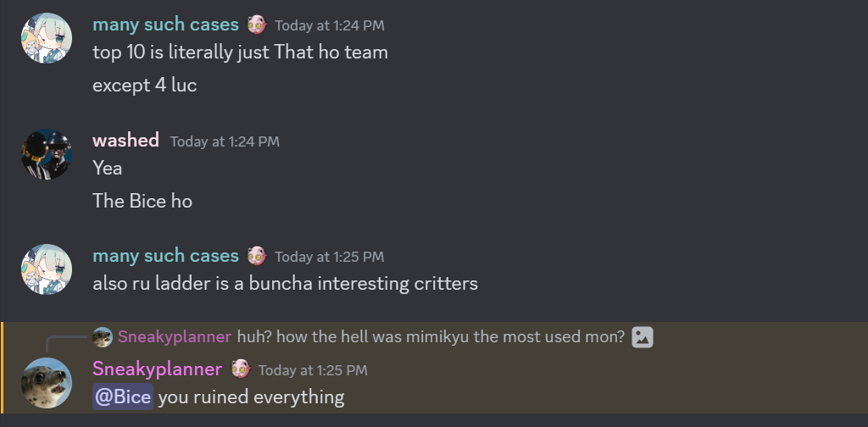Click the @Bice mention

point(123,396)
